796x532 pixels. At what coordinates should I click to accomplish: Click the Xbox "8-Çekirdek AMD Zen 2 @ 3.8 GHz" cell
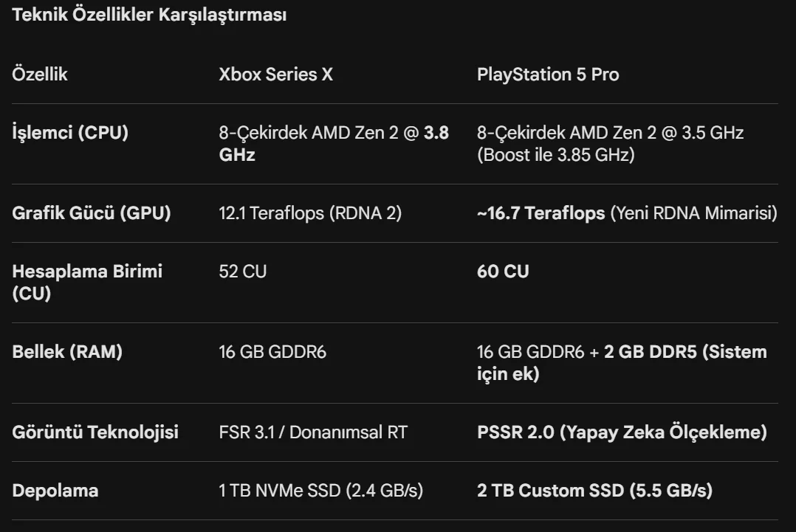pos(334,143)
